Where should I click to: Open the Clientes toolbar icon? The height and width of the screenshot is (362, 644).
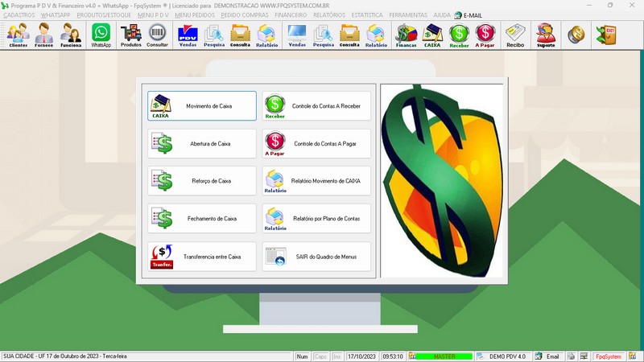pos(18,35)
